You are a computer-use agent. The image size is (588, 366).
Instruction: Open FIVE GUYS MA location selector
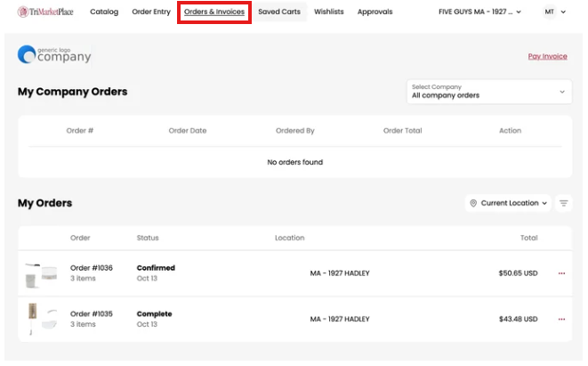pyautogui.click(x=480, y=12)
